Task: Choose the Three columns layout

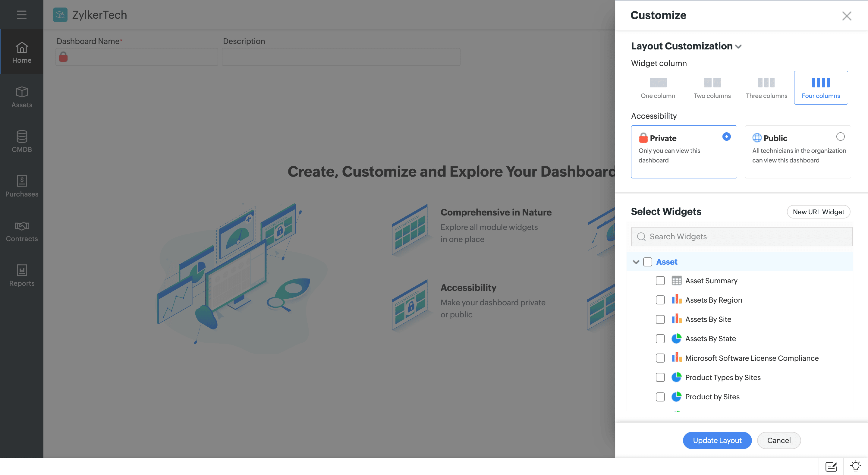Action: (766, 88)
